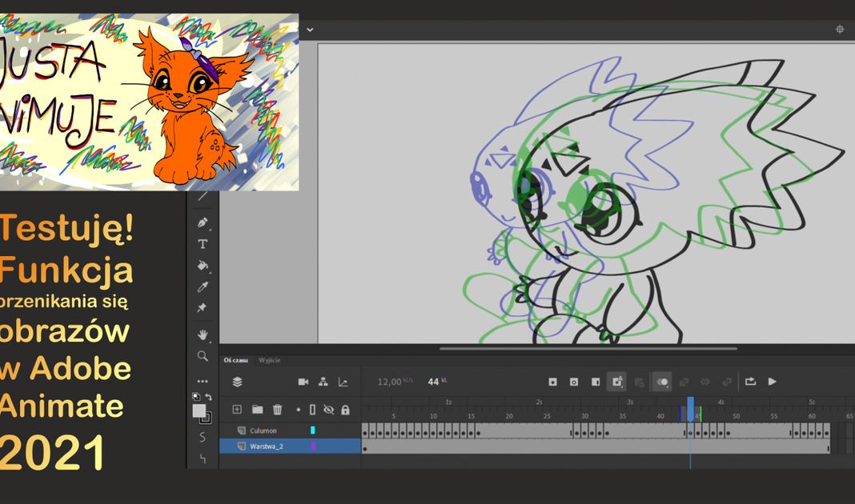Screen dimensions: 855x504
Task: Delete the selected layer with trash icon
Action: 278,409
